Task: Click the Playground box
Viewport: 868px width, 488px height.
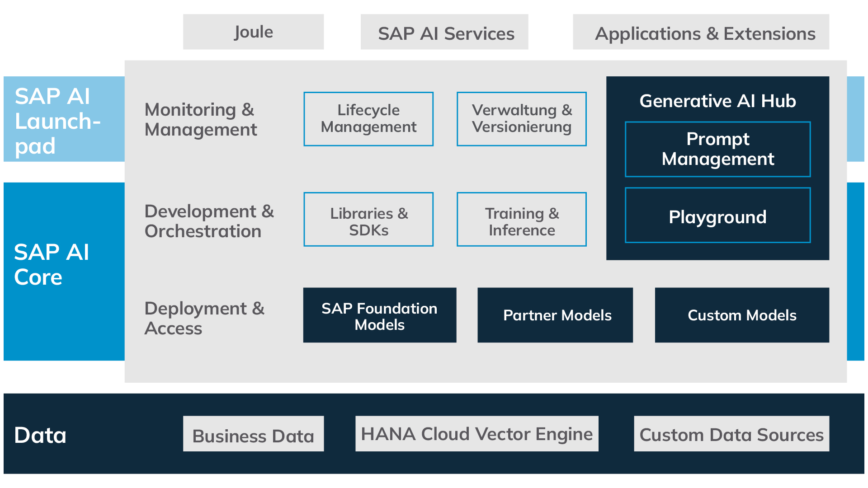Action: click(x=717, y=215)
